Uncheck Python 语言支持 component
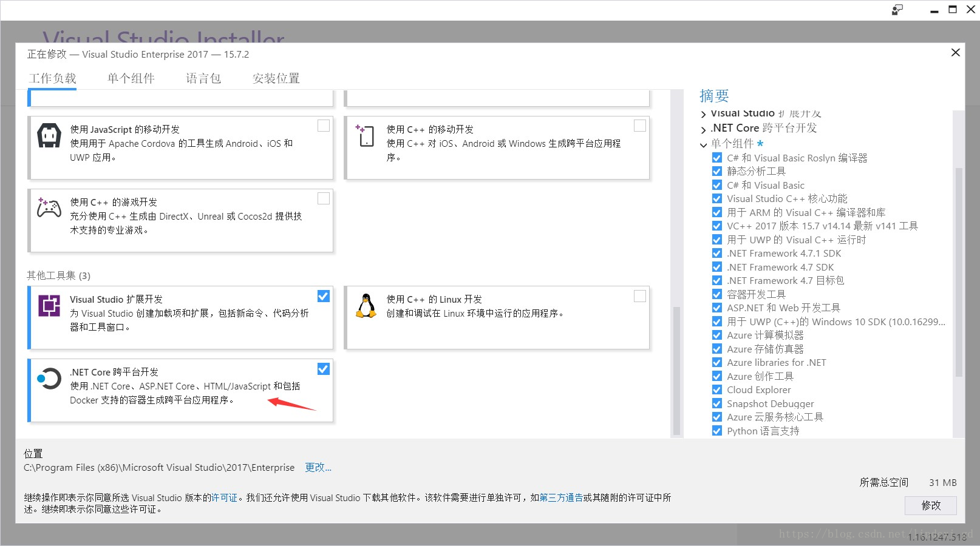 pyautogui.click(x=717, y=431)
